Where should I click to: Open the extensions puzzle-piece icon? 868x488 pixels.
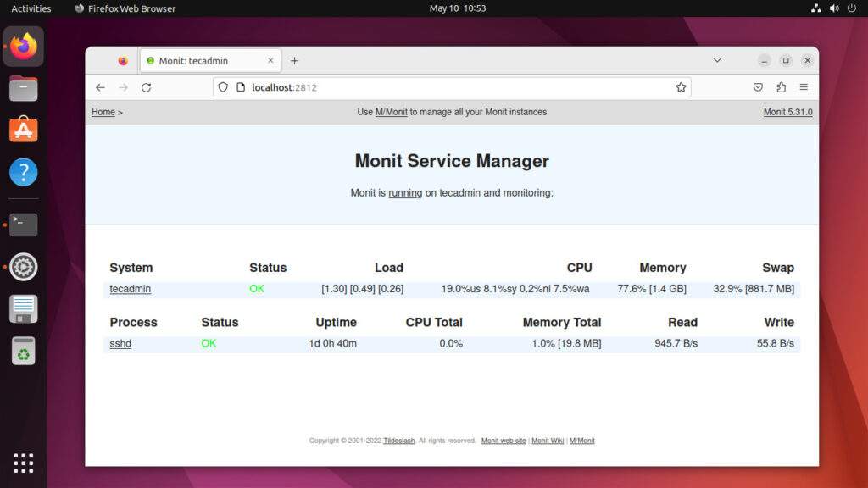pos(781,87)
